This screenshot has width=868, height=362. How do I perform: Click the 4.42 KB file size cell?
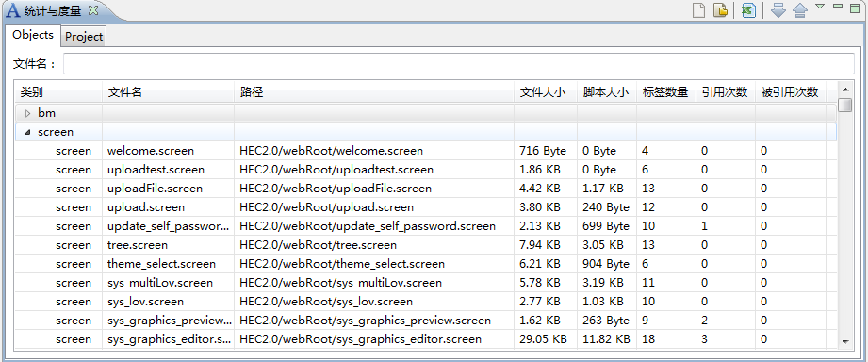coord(540,189)
